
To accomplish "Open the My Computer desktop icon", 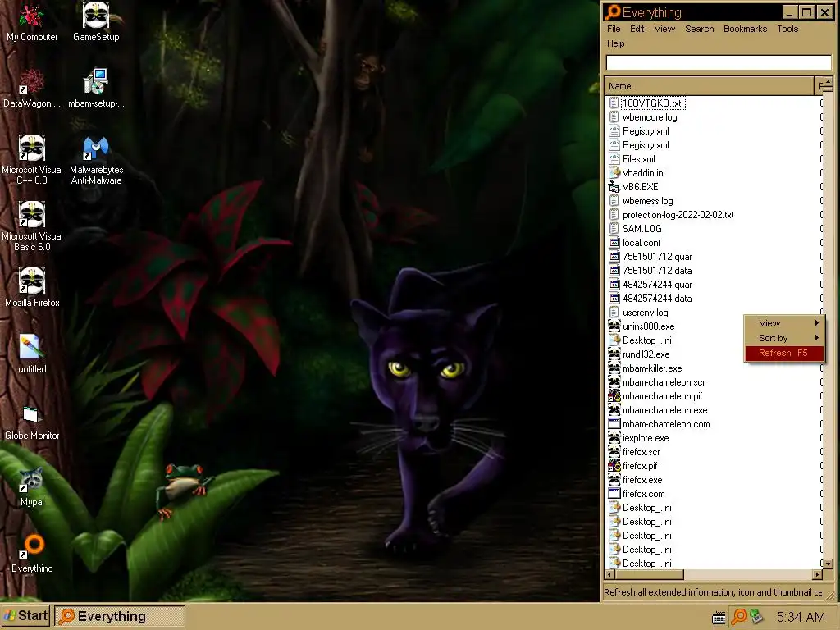I will [32, 22].
